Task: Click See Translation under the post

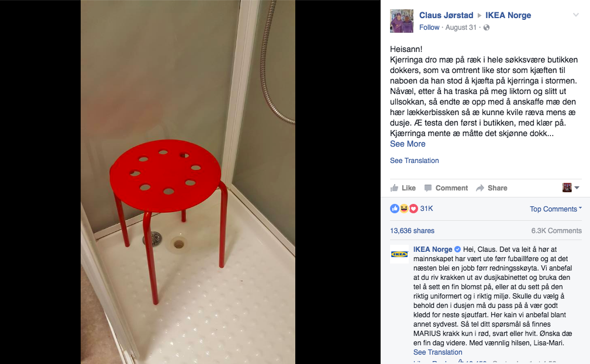Action: (414, 161)
